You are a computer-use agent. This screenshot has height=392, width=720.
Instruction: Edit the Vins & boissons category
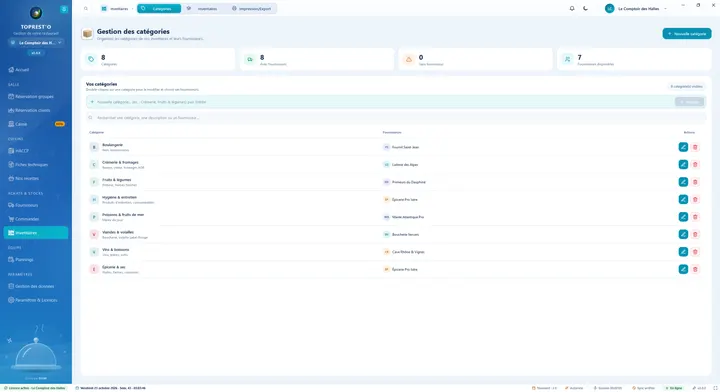coord(683,252)
